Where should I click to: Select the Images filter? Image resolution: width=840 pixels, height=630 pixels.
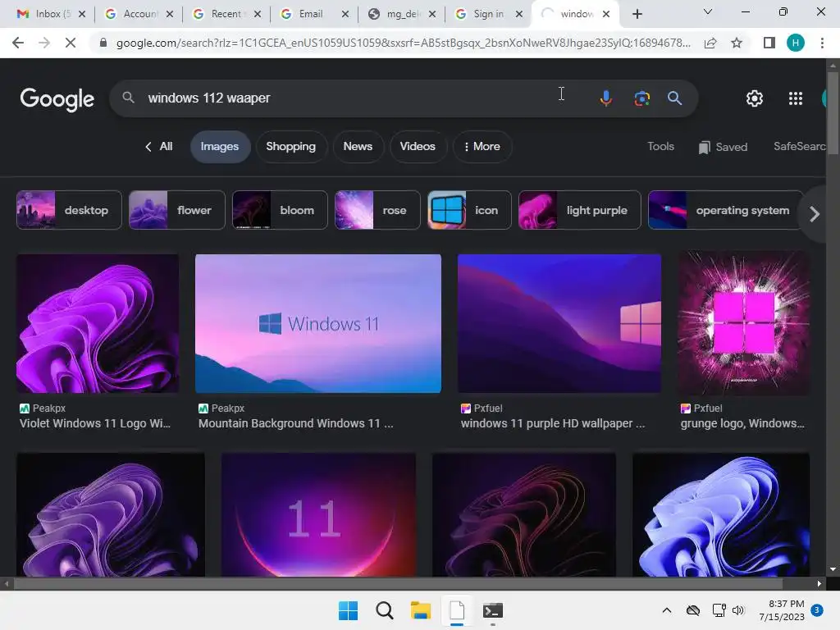pos(220,146)
